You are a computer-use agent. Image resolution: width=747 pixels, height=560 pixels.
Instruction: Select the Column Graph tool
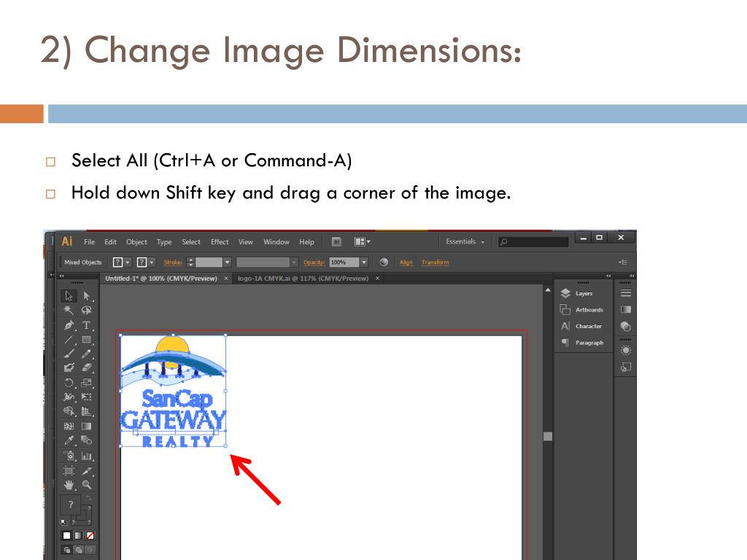pos(87,456)
